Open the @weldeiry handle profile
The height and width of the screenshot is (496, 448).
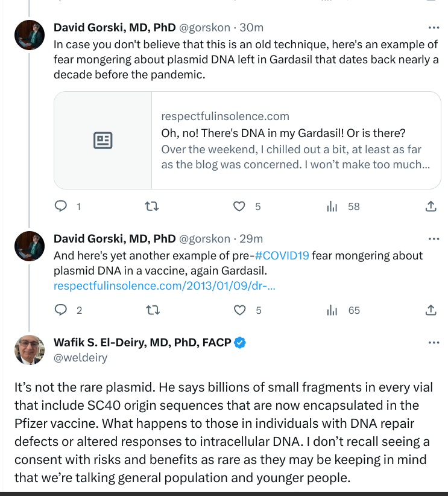(x=80, y=358)
